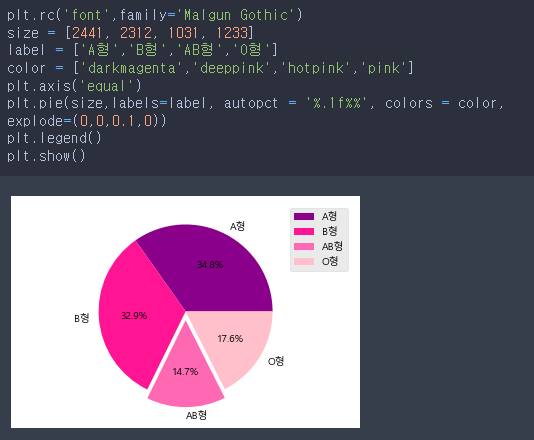Click the deeppink B형 legend swatch

[304, 232]
